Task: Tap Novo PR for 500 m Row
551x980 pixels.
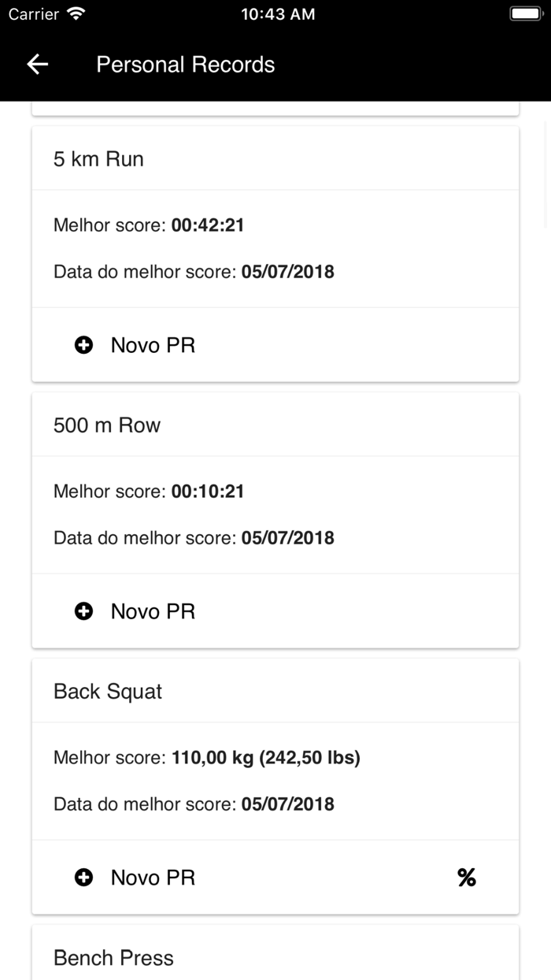Action: tap(153, 611)
